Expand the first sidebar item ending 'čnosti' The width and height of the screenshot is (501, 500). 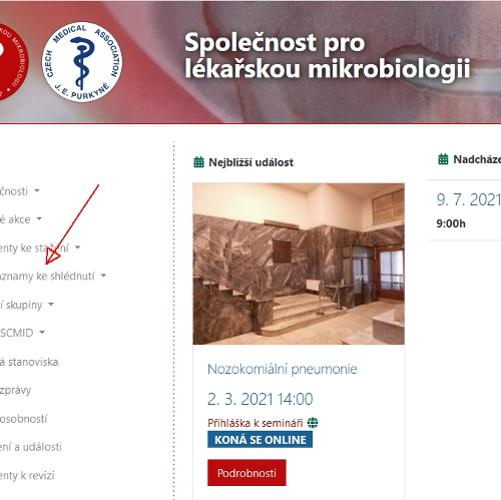tap(20, 191)
